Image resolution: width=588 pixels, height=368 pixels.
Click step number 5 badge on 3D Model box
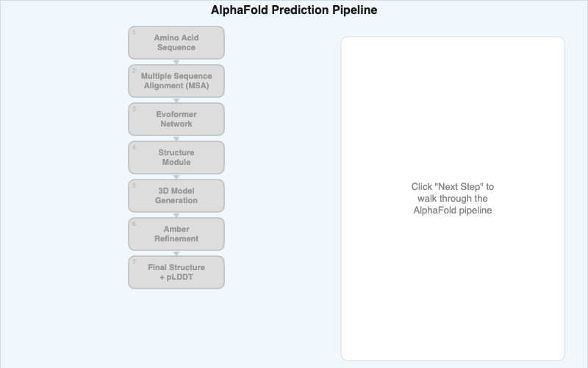point(134,185)
